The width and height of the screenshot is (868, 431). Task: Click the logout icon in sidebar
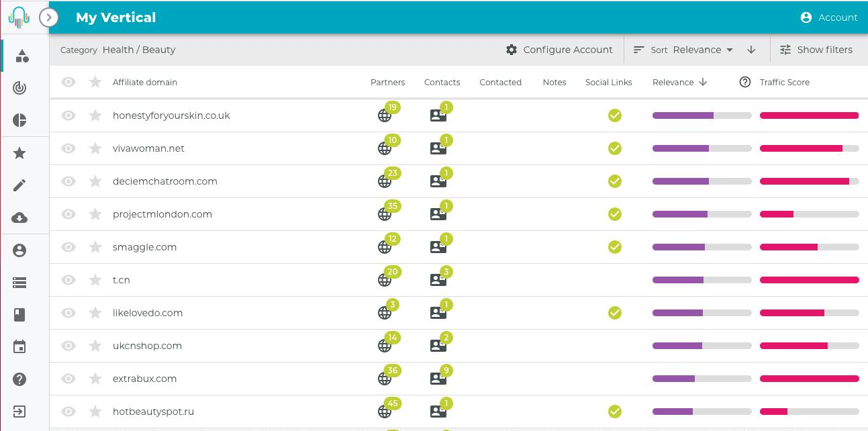pyautogui.click(x=20, y=412)
